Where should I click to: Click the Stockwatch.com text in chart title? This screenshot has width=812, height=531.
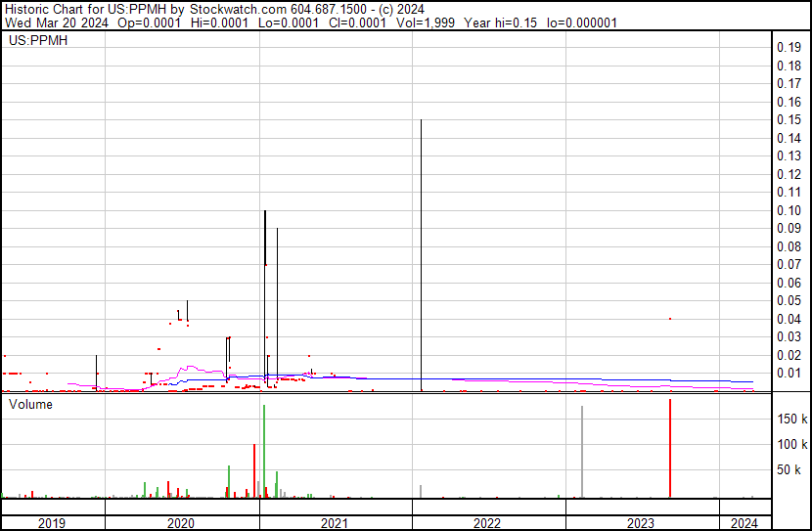click(236, 10)
